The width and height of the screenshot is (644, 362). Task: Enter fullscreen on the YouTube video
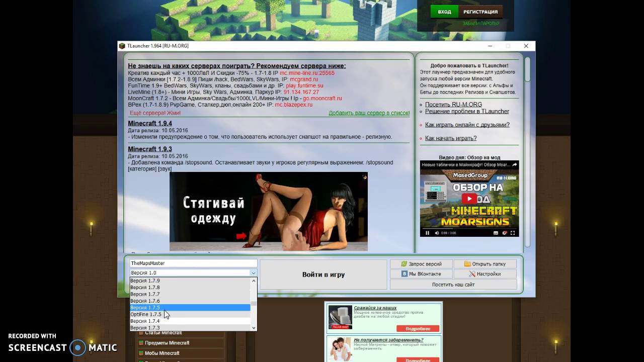pyautogui.click(x=513, y=233)
